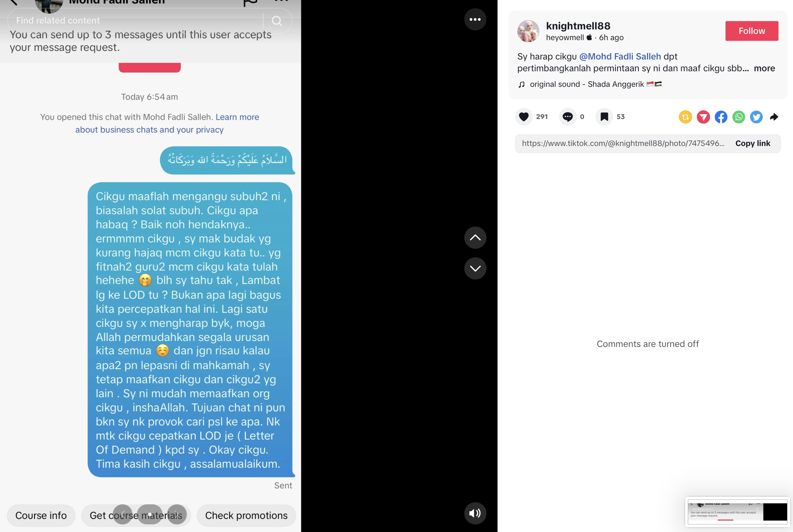Screen dimensions: 793x532
Task: Click the @Mohd Fadli Salleh mention link
Action: click(x=620, y=56)
